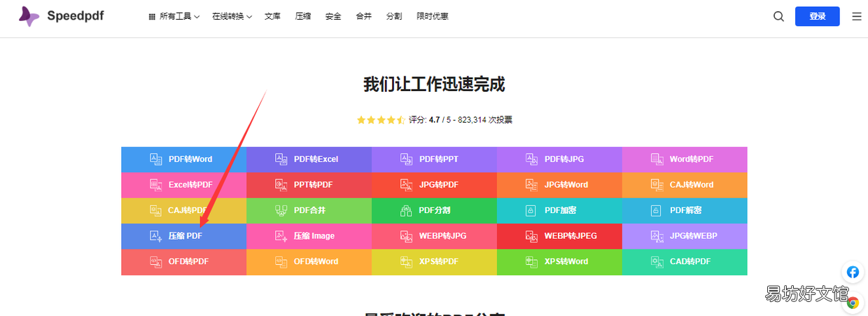Image resolution: width=868 pixels, height=316 pixels.
Task: Open the OFD转Word tool tile
Action: pos(309,261)
